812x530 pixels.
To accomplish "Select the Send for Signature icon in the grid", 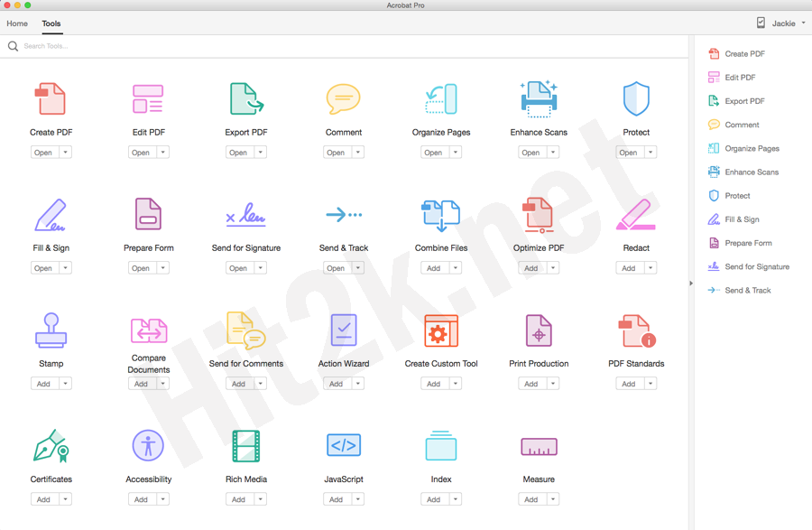I will [x=246, y=213].
